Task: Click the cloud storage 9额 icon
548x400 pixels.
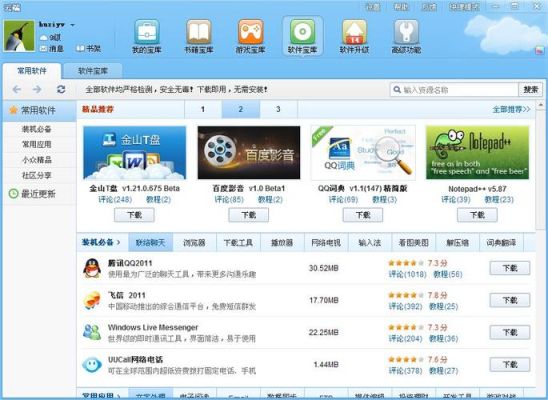Action: [44, 37]
